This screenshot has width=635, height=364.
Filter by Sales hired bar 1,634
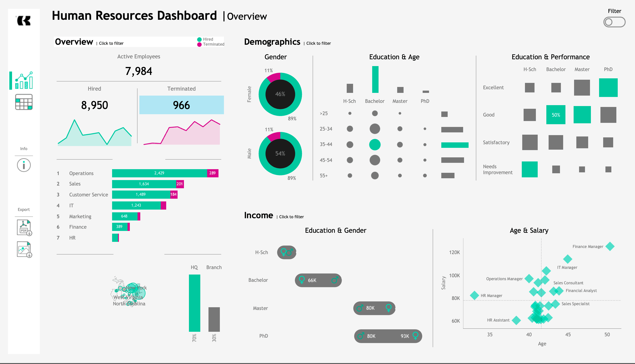pyautogui.click(x=144, y=184)
